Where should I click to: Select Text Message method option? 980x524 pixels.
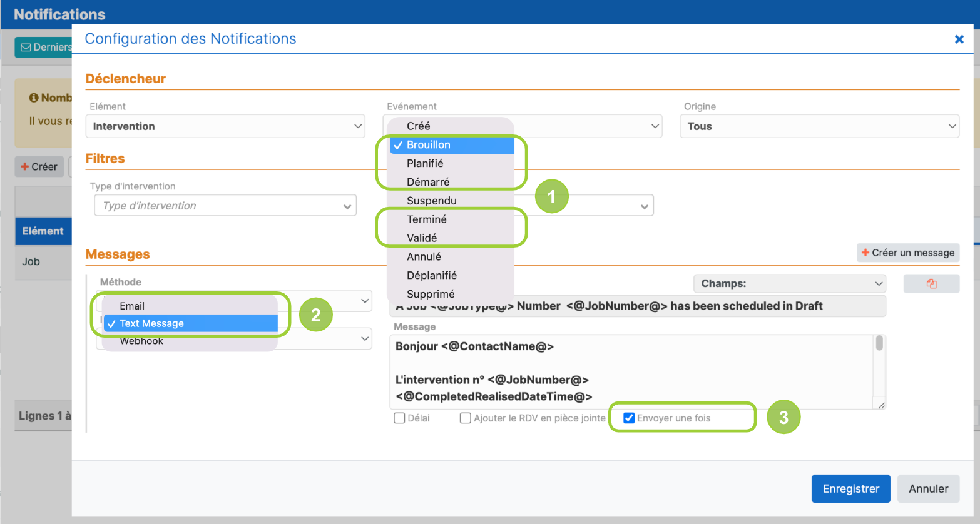(190, 323)
